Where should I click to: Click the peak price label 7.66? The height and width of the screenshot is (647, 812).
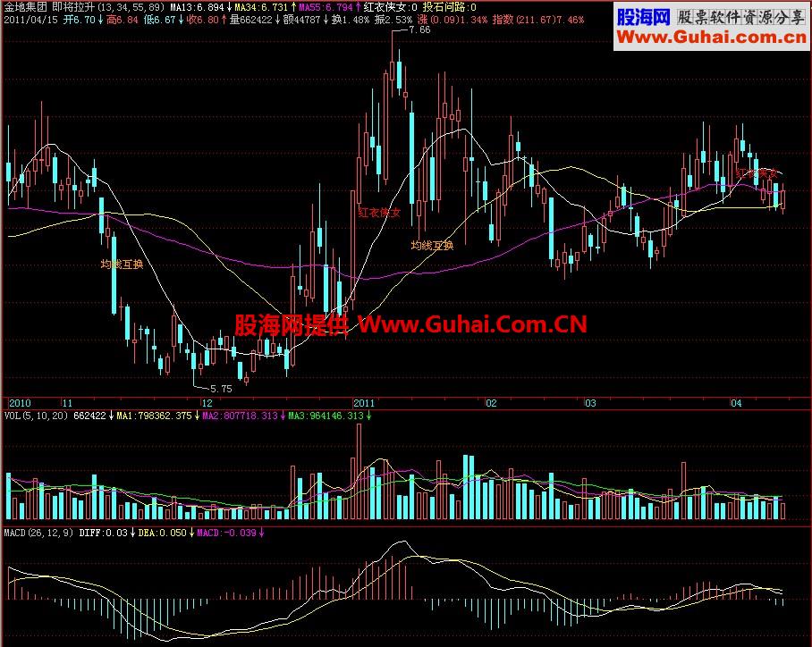[419, 30]
